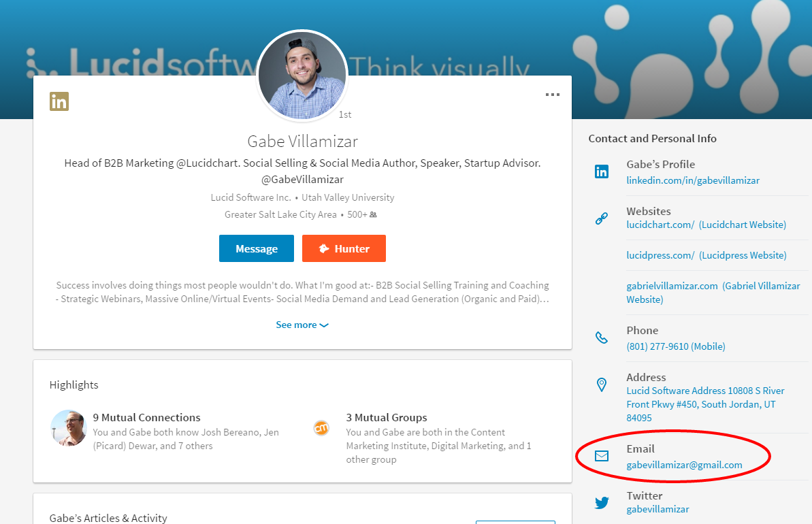Click the blue Message button
812x524 pixels.
pyautogui.click(x=257, y=248)
